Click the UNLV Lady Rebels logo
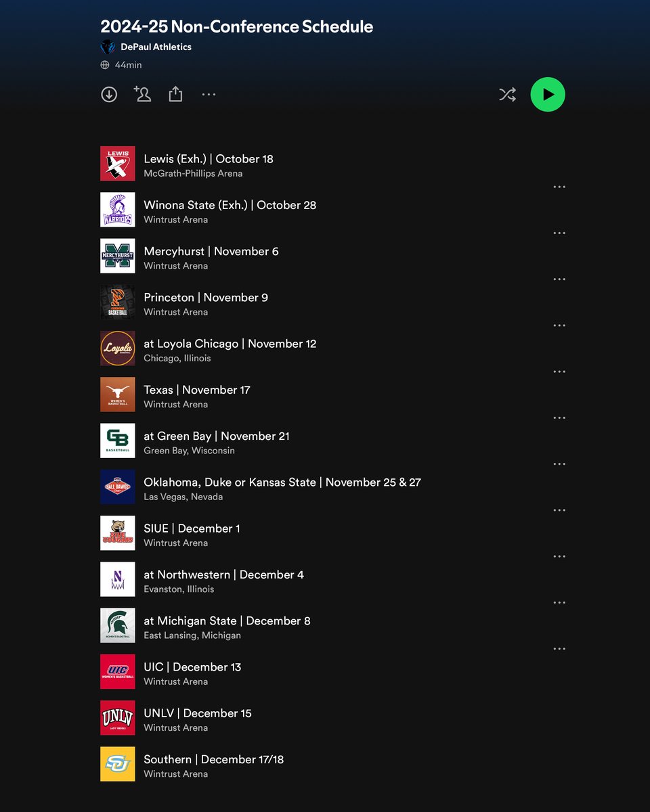 pyautogui.click(x=118, y=718)
